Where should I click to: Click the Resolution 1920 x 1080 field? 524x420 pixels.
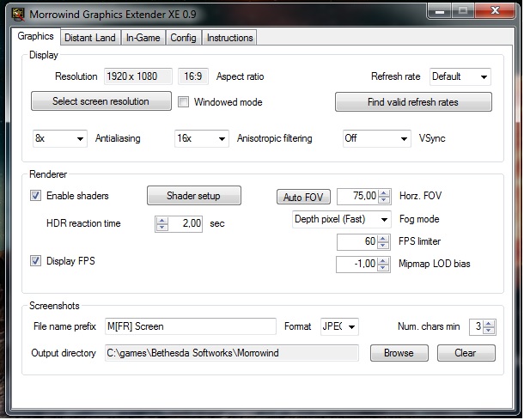pos(138,76)
